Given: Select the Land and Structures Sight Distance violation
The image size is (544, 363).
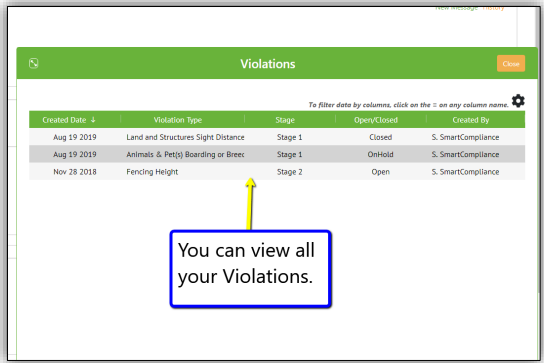Looking at the screenshot, I should click(185, 137).
